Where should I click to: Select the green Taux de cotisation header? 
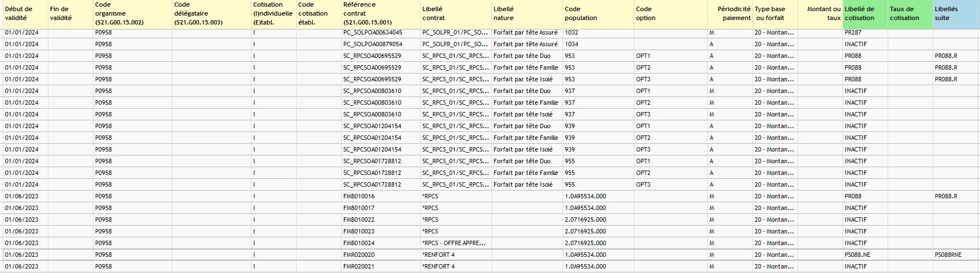pyautogui.click(x=910, y=14)
